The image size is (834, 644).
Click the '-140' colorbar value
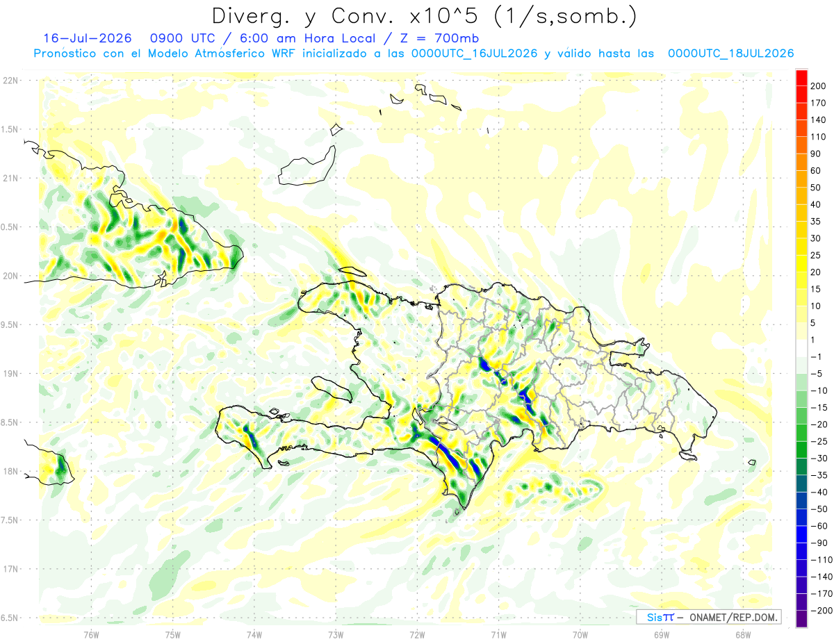click(821, 577)
